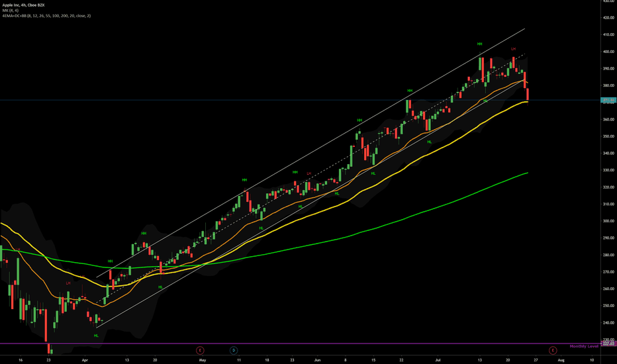
Task: Click the red LH label near the top
Action: (x=513, y=49)
